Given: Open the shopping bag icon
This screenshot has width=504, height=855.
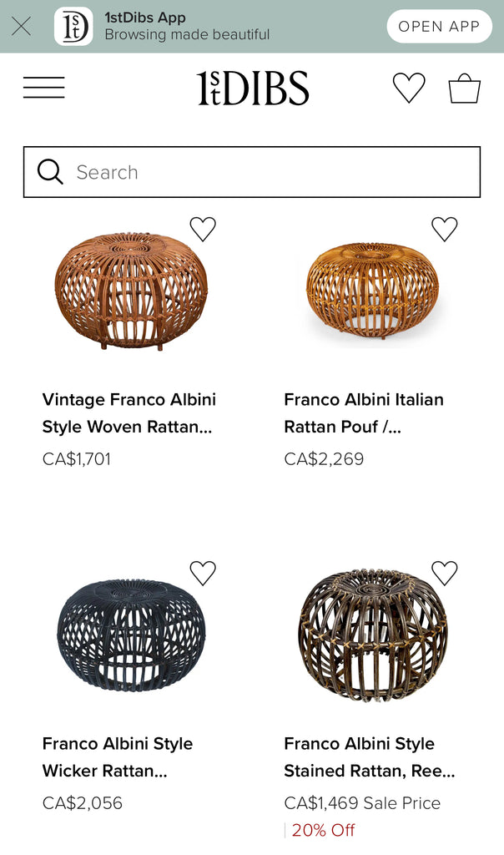Looking at the screenshot, I should [465, 87].
